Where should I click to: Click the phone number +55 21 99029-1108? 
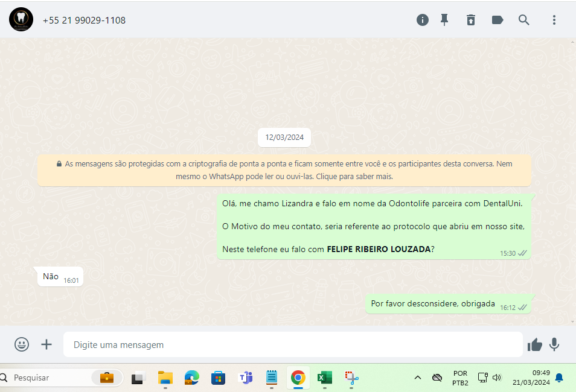[x=84, y=20]
